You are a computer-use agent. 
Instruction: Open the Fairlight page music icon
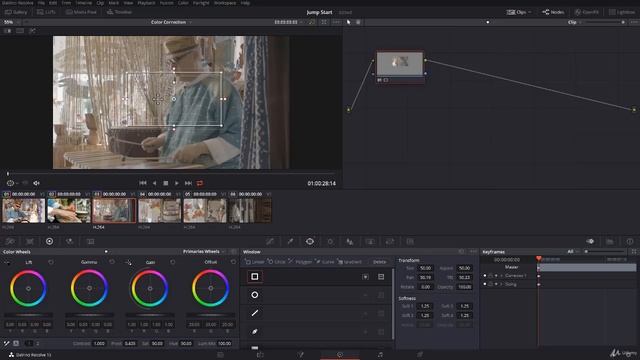[x=380, y=355]
